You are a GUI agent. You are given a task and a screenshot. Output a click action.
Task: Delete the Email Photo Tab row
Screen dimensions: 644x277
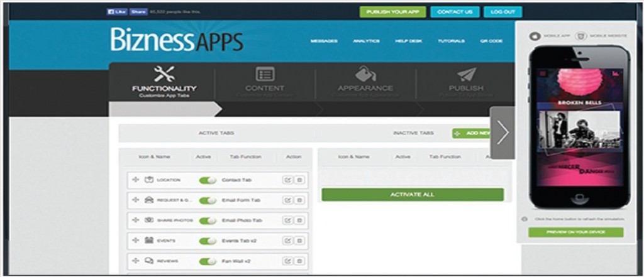pos(299,220)
